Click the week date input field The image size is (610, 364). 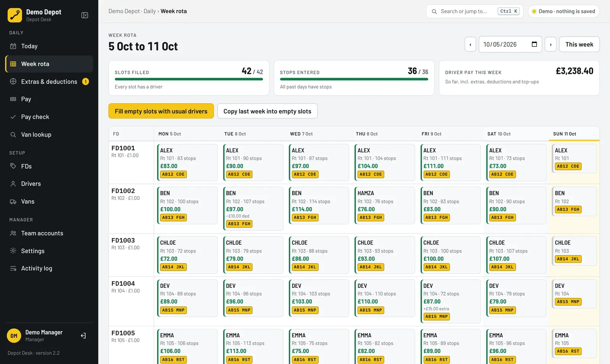[x=510, y=45]
